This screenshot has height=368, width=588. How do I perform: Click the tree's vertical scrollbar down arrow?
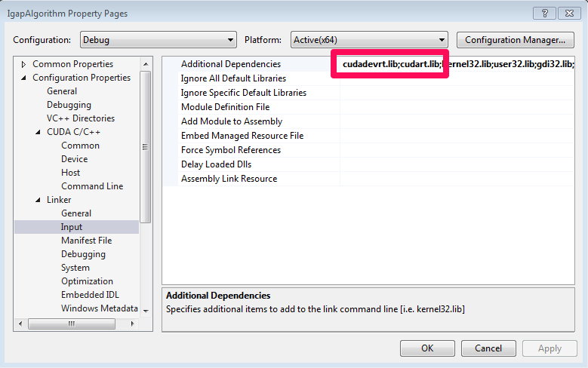(x=145, y=311)
